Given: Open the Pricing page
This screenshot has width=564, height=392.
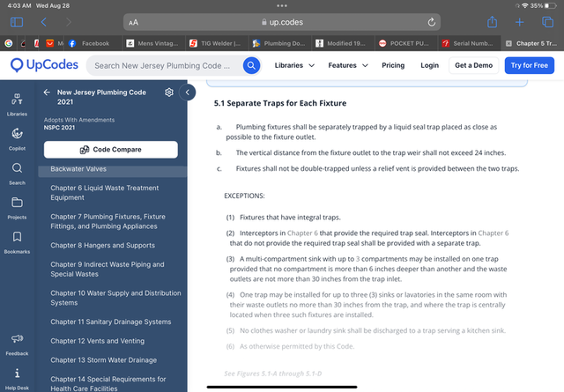Looking at the screenshot, I should coord(393,65).
